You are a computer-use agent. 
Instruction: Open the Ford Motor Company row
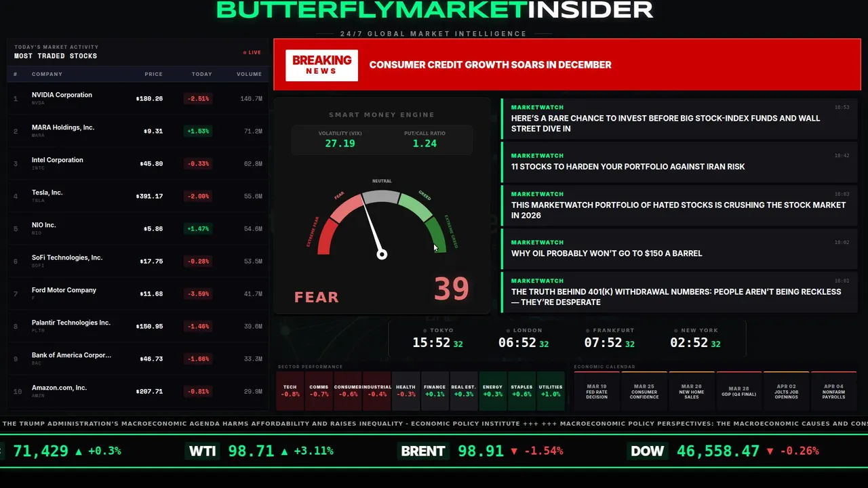pyautogui.click(x=138, y=293)
